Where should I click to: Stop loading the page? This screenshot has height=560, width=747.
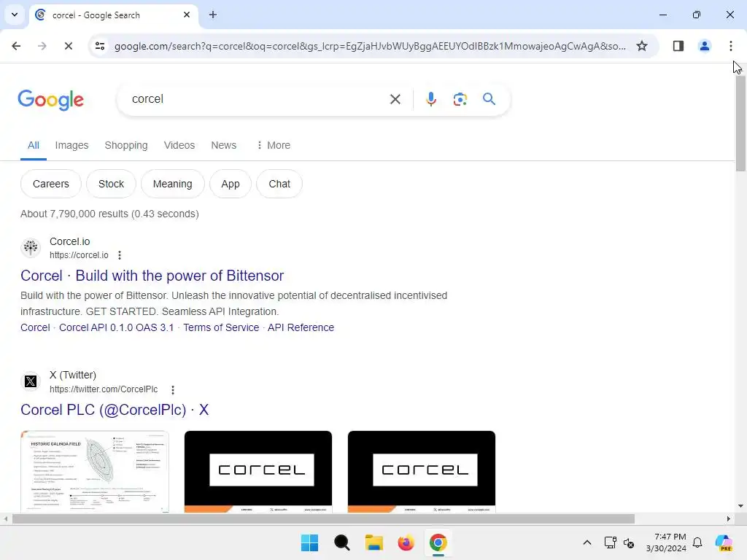pyautogui.click(x=68, y=46)
